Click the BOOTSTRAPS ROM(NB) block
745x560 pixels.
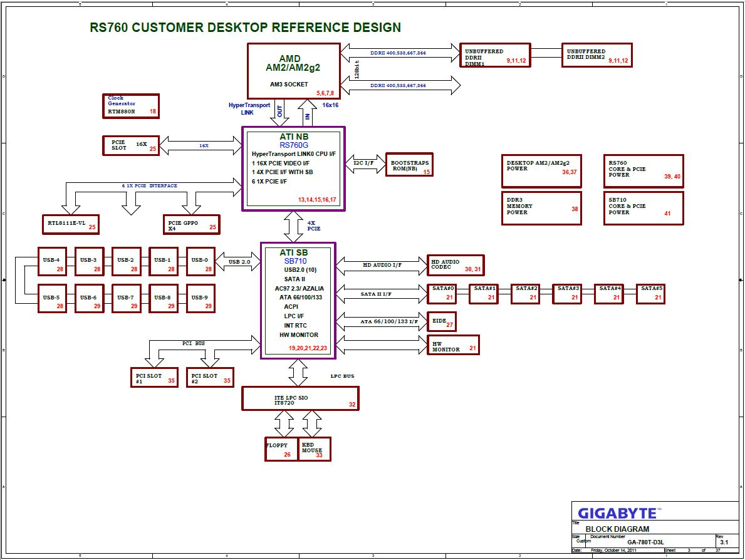click(409, 164)
